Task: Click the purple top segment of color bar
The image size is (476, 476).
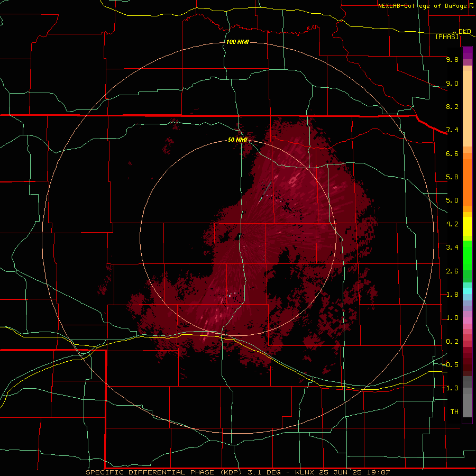Action: pos(467,53)
